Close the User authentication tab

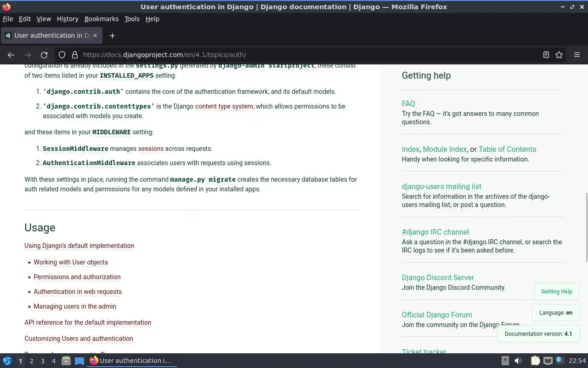tap(96, 35)
